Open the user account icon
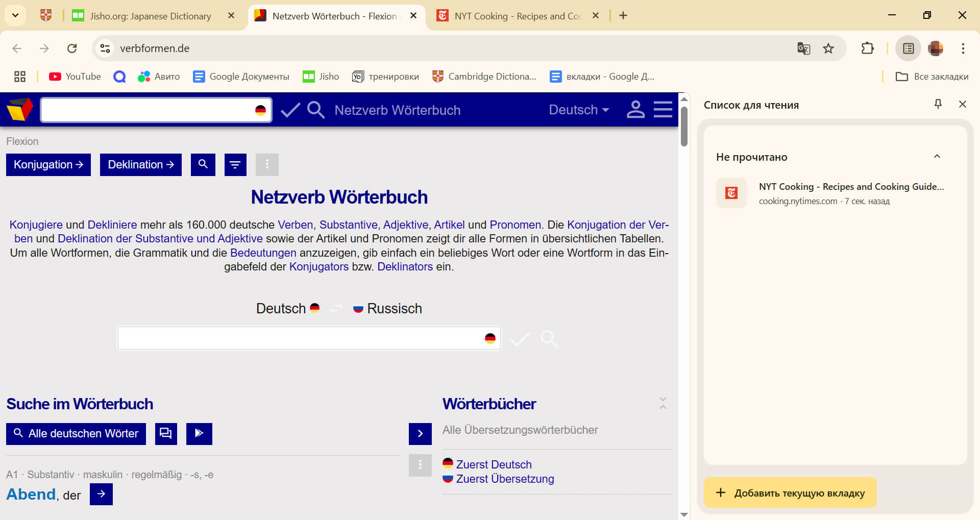The width and height of the screenshot is (980, 520). click(x=635, y=110)
